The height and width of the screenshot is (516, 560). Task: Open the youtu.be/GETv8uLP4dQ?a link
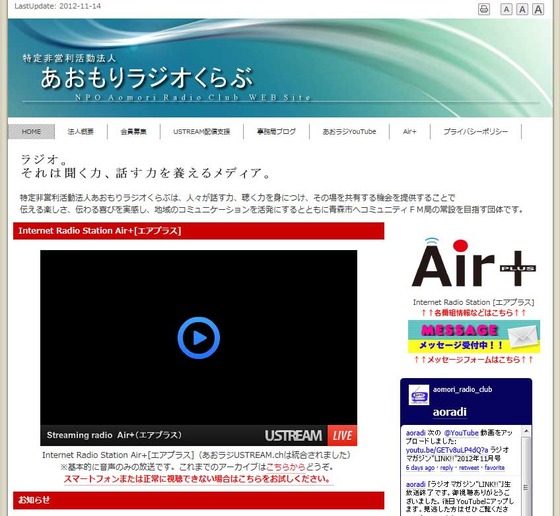click(447, 450)
